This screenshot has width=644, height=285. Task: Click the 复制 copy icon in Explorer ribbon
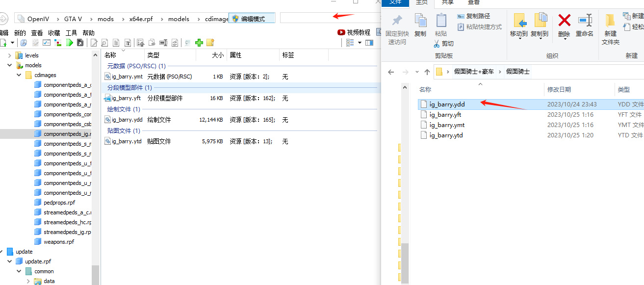pyautogui.click(x=420, y=20)
